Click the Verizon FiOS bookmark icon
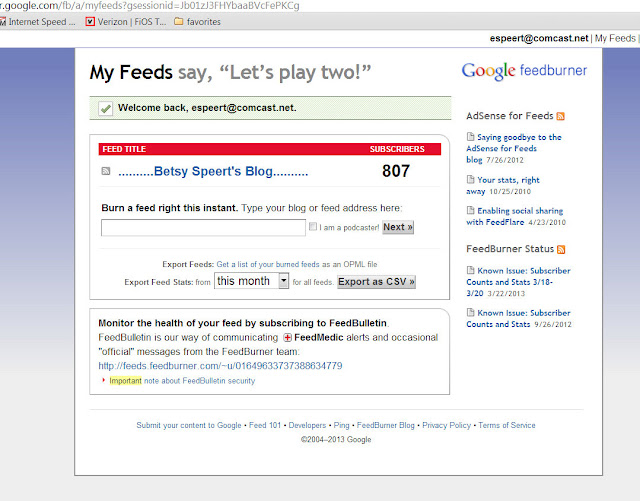Screen dimensions: 640x501 coord(90,22)
